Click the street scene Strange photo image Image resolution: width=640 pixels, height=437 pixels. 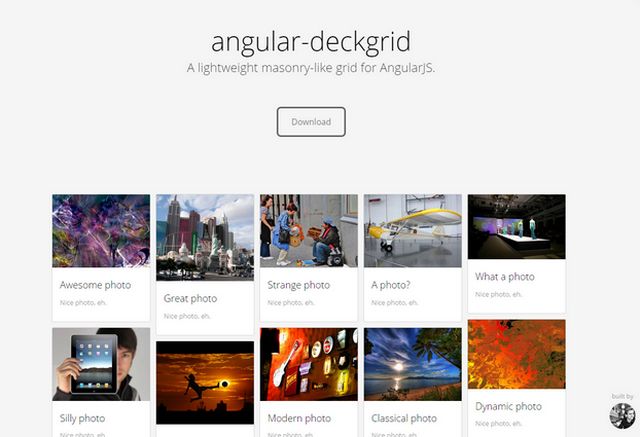(309, 231)
